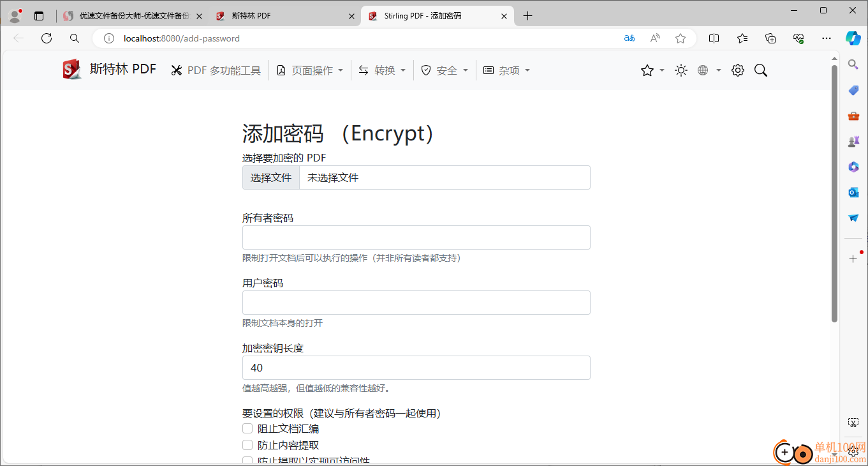The image size is (868, 466).
Task: Check the 阻止文档汇编 checkbox
Action: coord(247,428)
